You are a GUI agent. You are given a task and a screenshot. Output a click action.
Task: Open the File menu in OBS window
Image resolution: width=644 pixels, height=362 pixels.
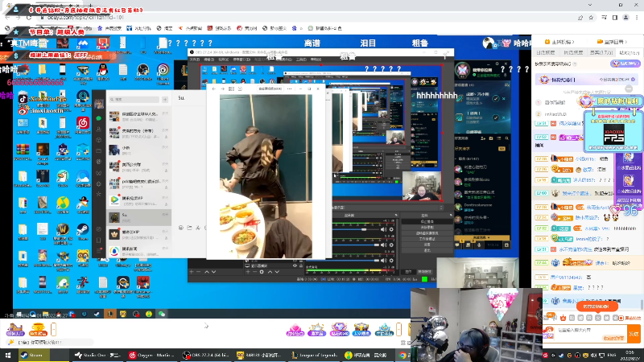pos(194,60)
